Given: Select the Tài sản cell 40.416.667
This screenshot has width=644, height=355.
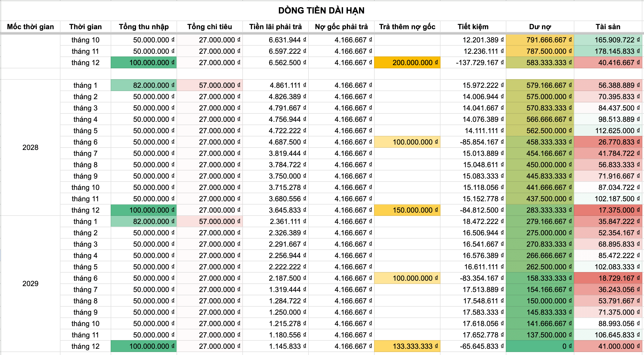Looking at the screenshot, I should [x=608, y=63].
